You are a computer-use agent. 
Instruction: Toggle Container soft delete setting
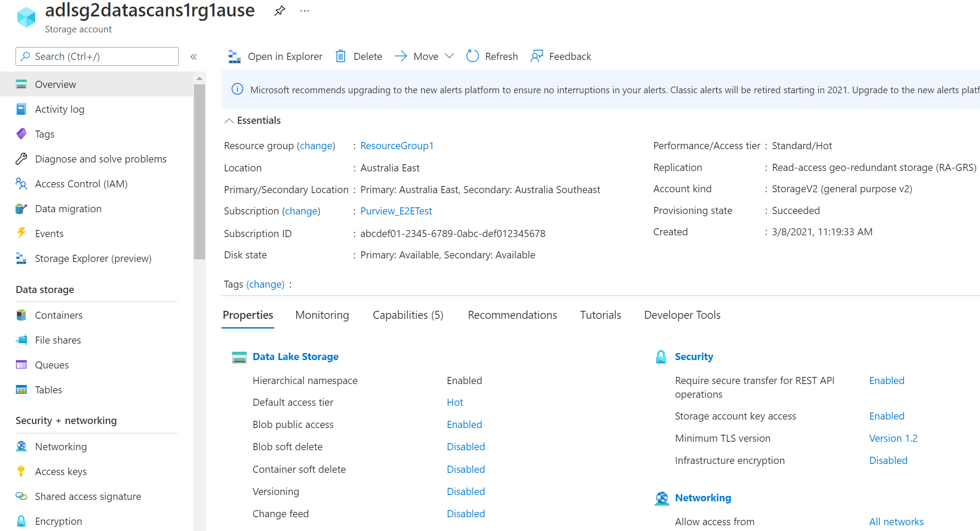tap(465, 469)
